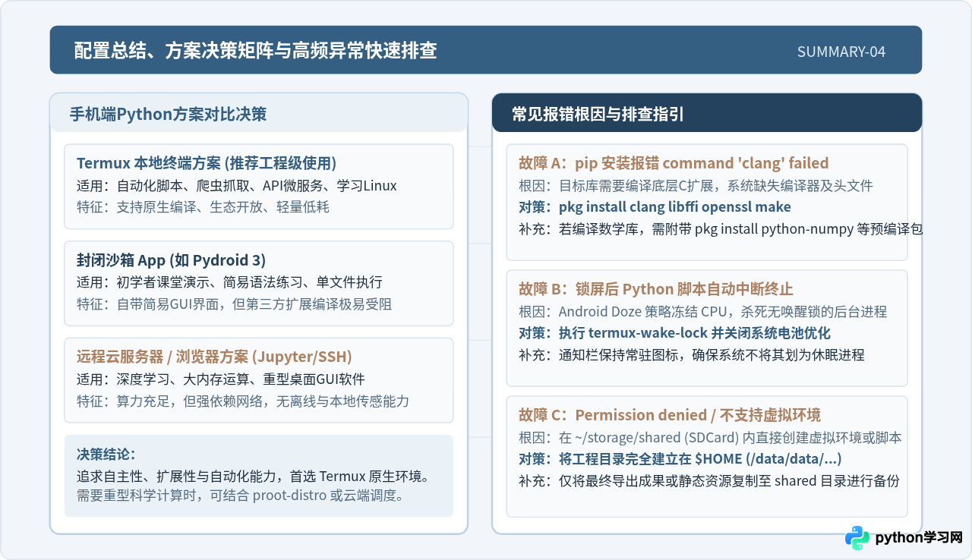Click the title "封闭沙箱 App (如 Pydroid 3)"
The height and width of the screenshot is (560, 972).
pyautogui.click(x=172, y=260)
